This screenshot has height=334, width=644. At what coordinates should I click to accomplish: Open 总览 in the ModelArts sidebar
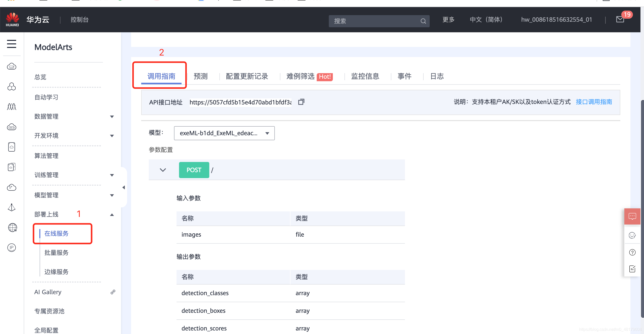(40, 77)
